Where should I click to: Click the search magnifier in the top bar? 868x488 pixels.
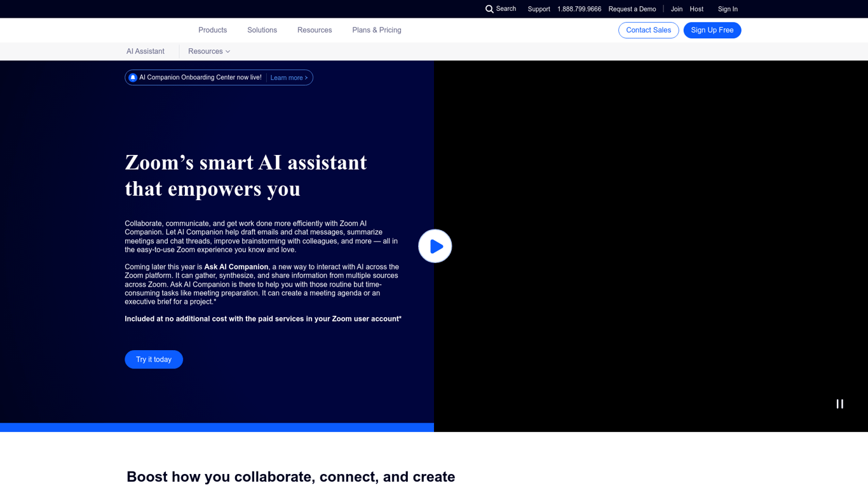(x=489, y=9)
